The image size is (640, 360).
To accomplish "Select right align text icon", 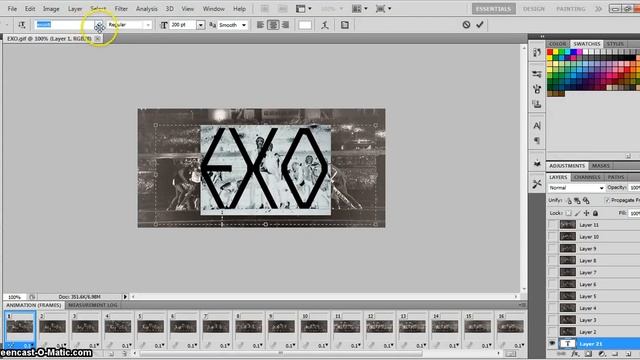I will [285, 25].
